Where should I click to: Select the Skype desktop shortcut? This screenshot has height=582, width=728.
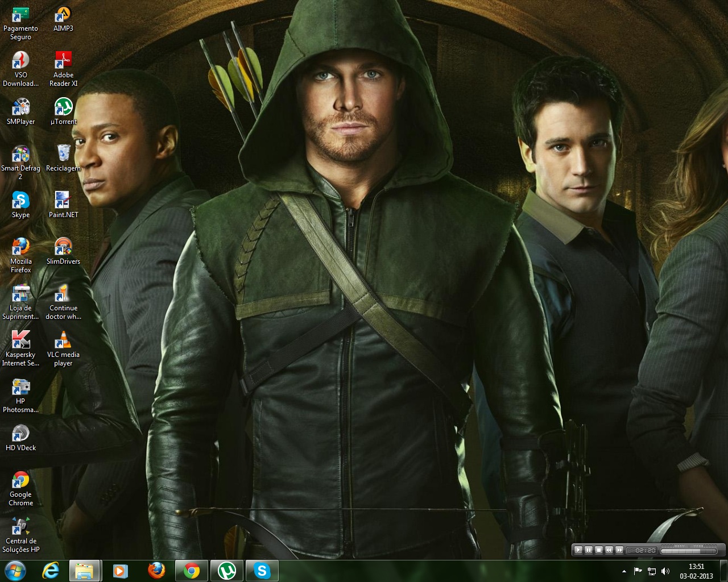point(20,205)
